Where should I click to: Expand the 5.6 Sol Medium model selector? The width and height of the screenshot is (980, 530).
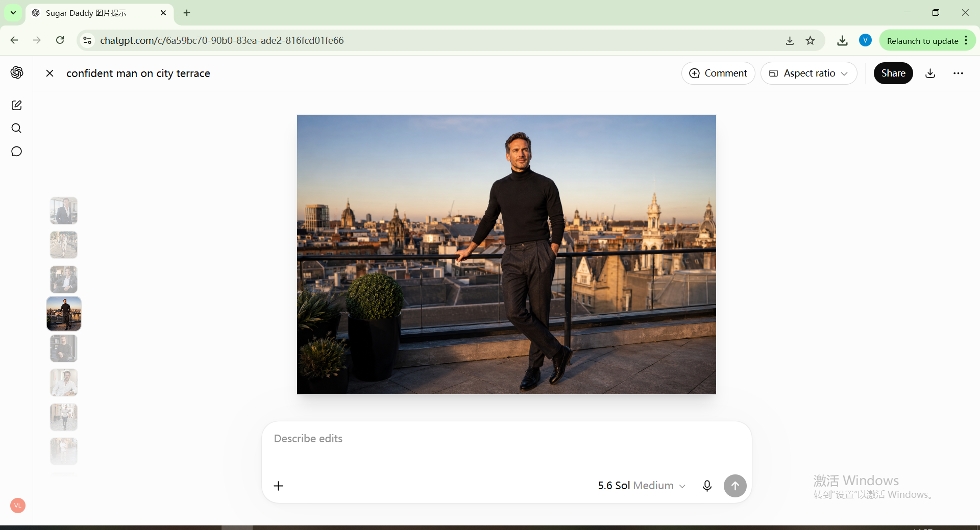642,486
